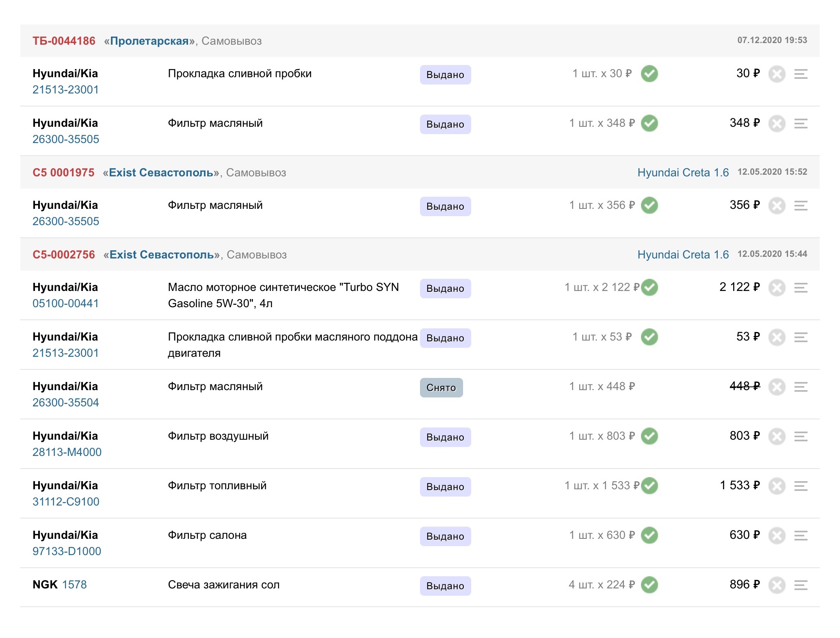840x638 pixels.
Task: Open the hamburger menu in the 448 ₽ row
Action: tap(801, 387)
